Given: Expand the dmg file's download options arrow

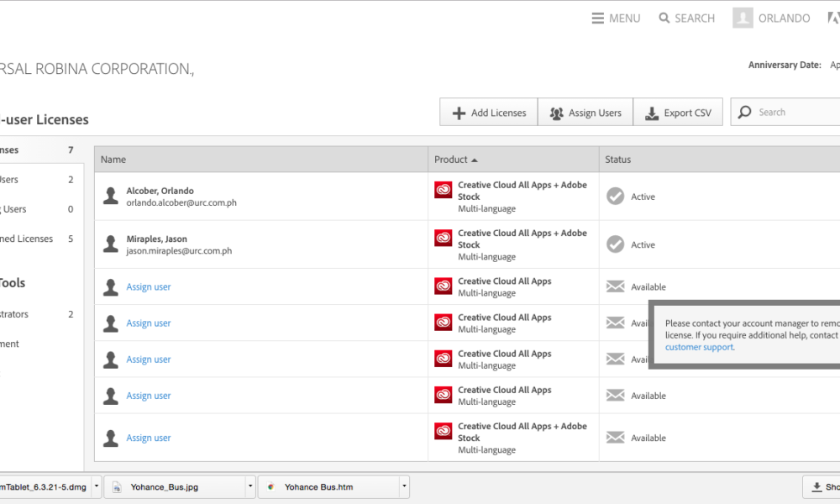Looking at the screenshot, I should (x=96, y=486).
